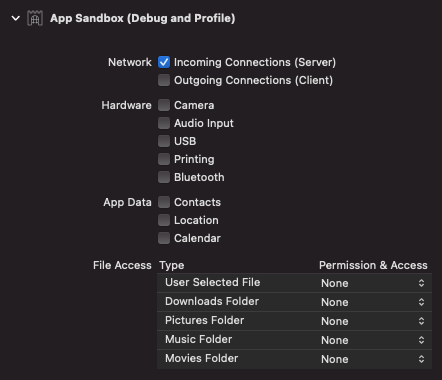This screenshot has height=380, width=442.
Task: Allow Calendar app data access
Action: point(164,238)
